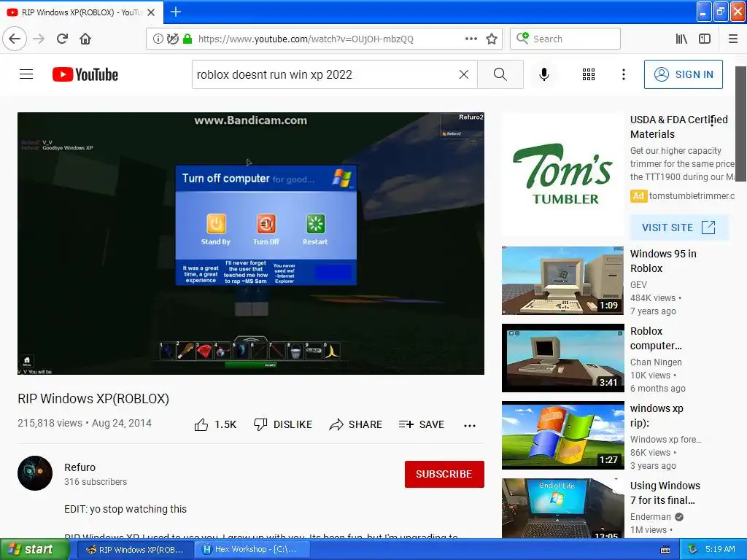Close the RIP Windows XP(ROBLOX) tab
The height and width of the screenshot is (560, 747).
pos(151,12)
